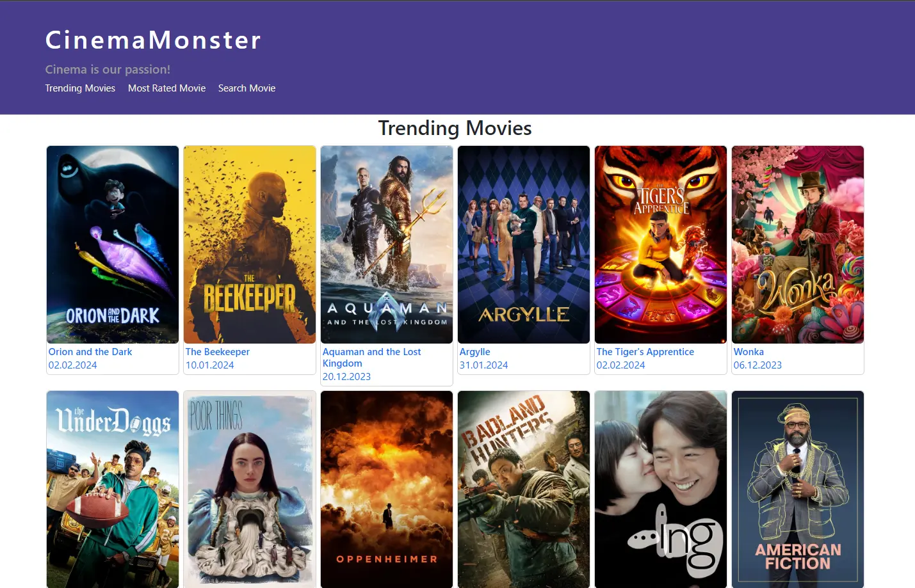Click the Orion and the Dark poster
This screenshot has height=588, width=915.
click(112, 244)
